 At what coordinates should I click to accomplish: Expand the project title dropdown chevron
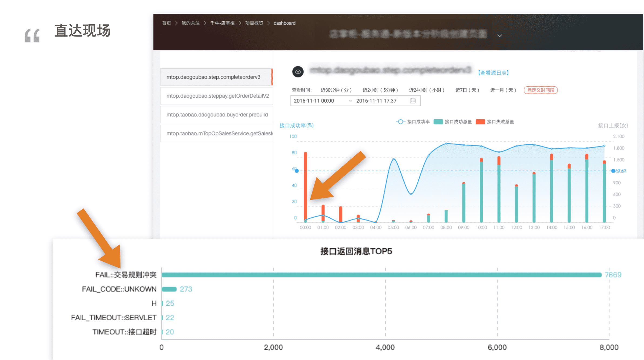[500, 36]
